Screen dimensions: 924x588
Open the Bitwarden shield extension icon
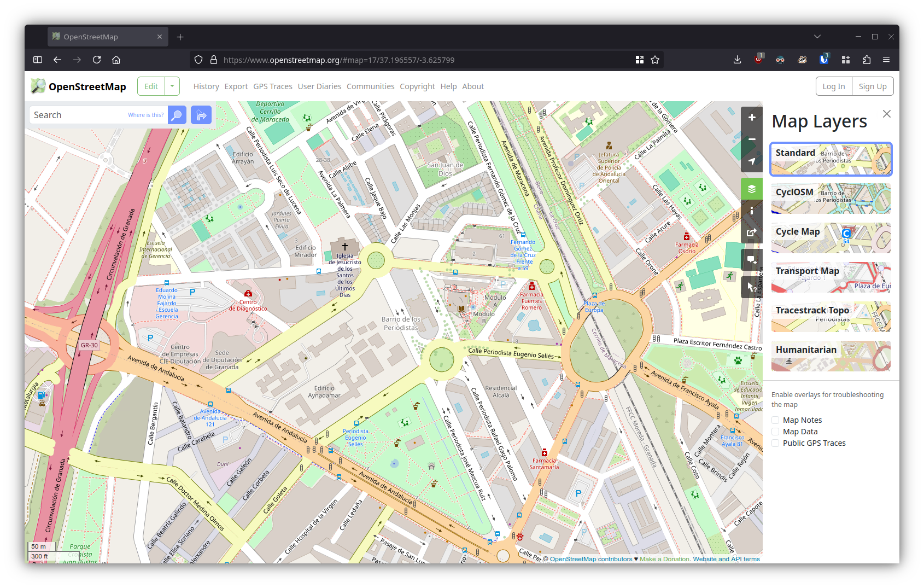click(824, 60)
